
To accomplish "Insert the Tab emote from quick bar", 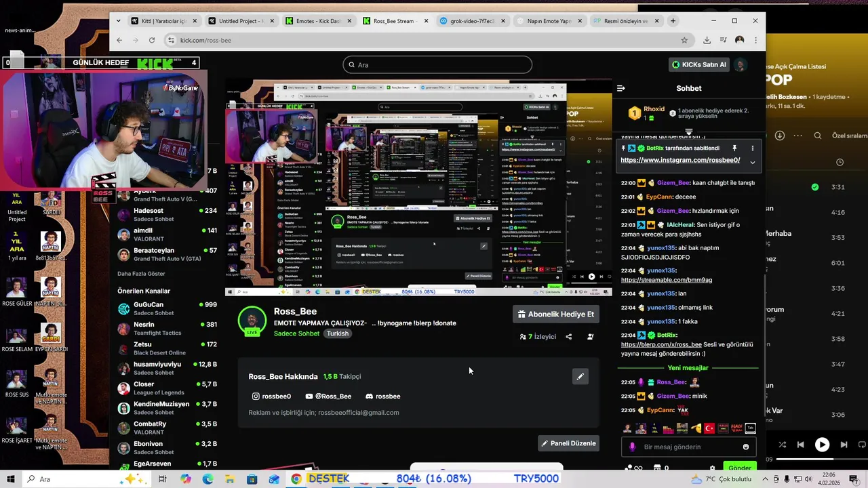I will [750, 428].
